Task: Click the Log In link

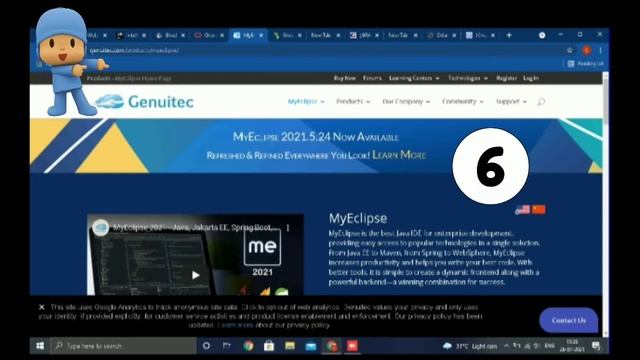Action: point(531,78)
